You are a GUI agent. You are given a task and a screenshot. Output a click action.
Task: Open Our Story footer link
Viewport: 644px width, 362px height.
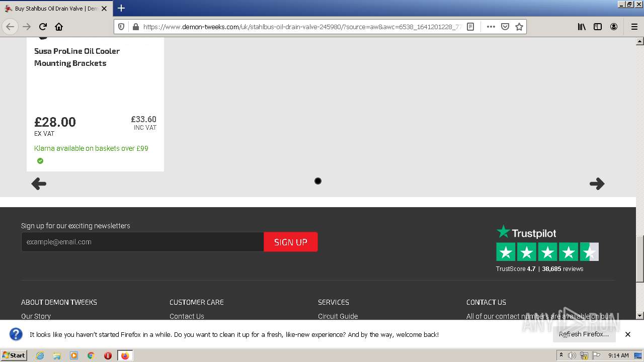(x=36, y=316)
